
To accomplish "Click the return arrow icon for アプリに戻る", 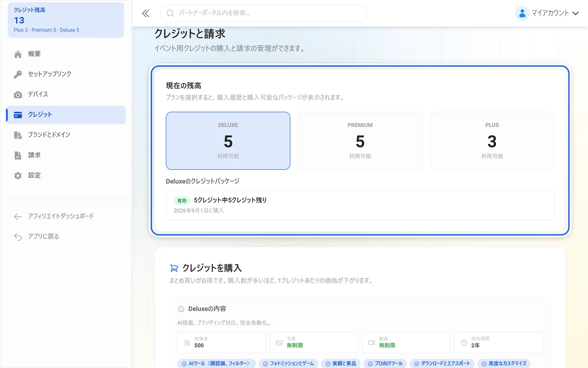I will pos(18,237).
